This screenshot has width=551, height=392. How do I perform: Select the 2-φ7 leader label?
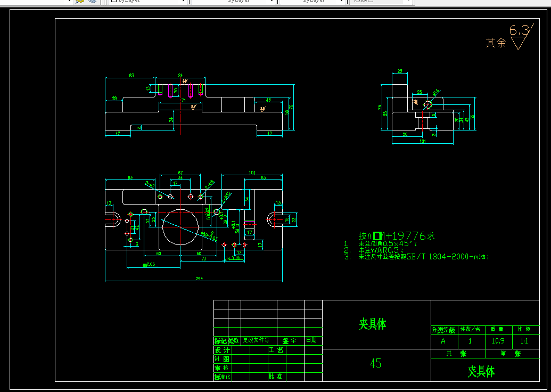pyautogui.click(x=151, y=184)
